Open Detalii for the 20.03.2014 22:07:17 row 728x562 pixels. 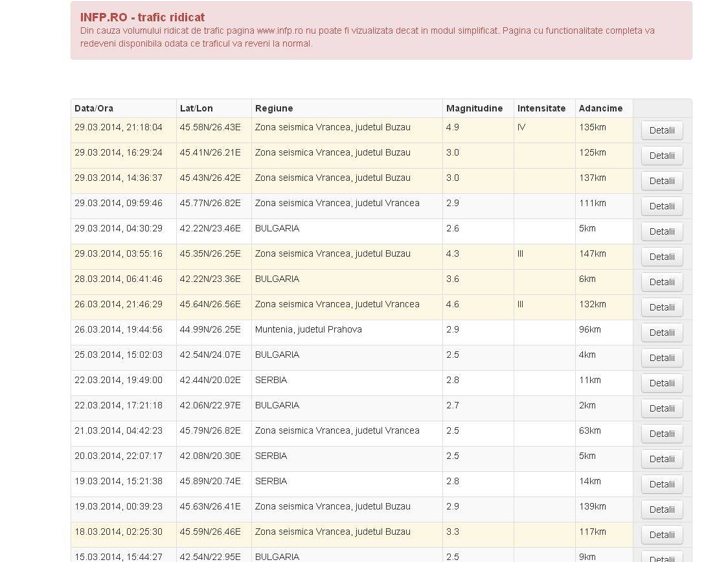coord(661,459)
